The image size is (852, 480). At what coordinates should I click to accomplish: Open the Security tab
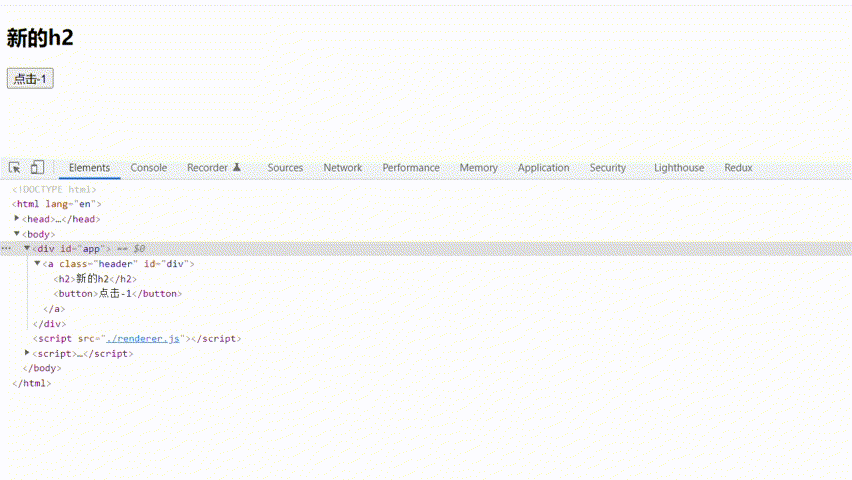click(x=607, y=167)
